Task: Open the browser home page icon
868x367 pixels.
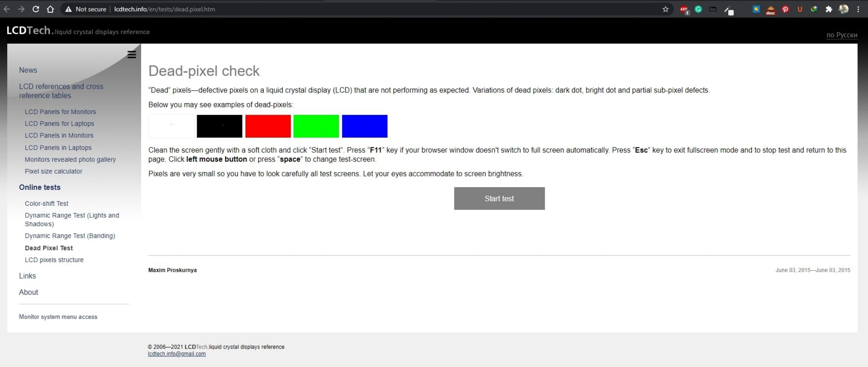Action: (50, 9)
